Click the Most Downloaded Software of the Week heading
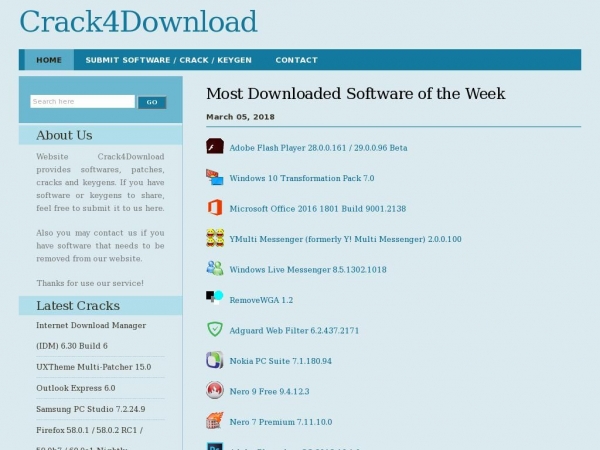The height and width of the screenshot is (450, 600). point(356,94)
